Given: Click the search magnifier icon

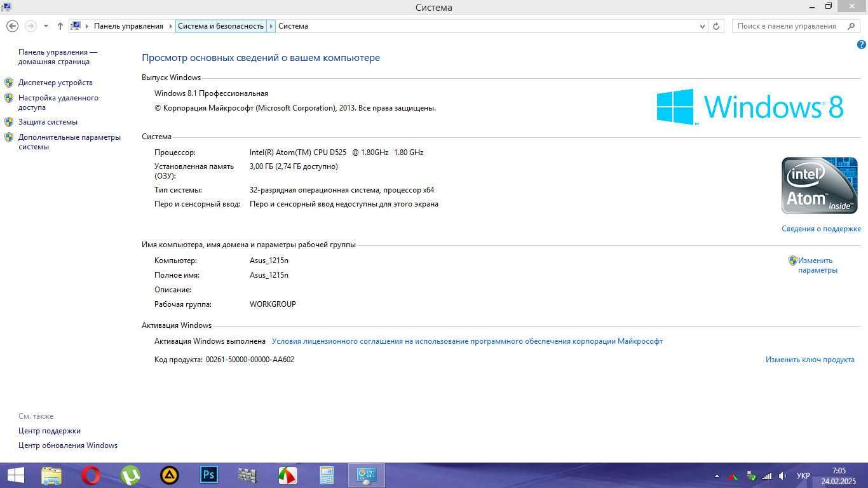Looking at the screenshot, I should (851, 26).
